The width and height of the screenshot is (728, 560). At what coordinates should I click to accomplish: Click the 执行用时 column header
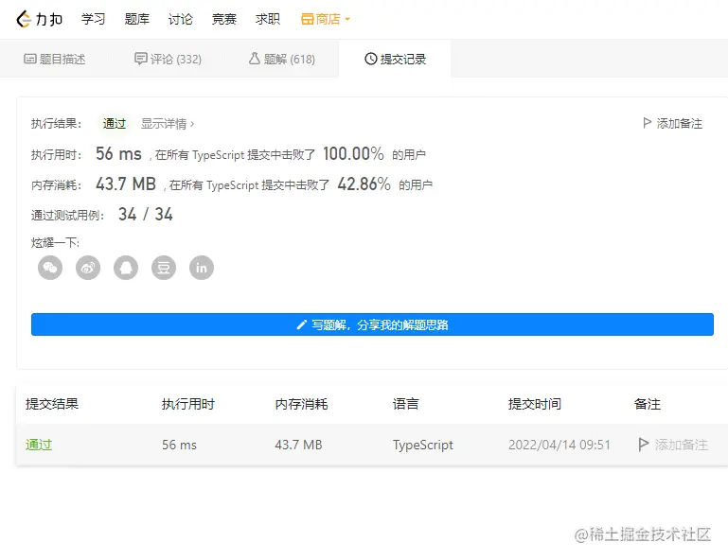pyautogui.click(x=188, y=404)
